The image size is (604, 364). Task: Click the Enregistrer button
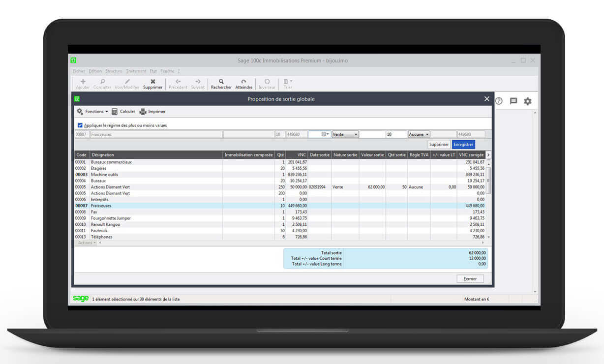click(463, 145)
